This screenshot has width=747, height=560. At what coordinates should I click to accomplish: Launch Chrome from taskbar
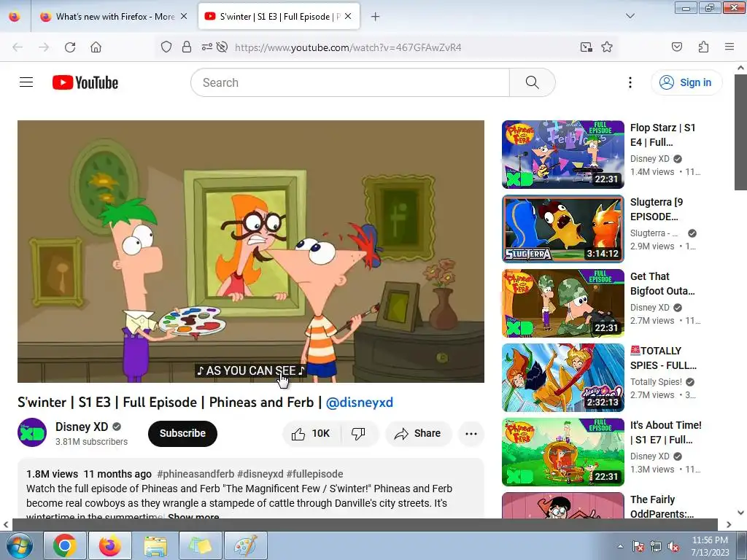[65, 545]
